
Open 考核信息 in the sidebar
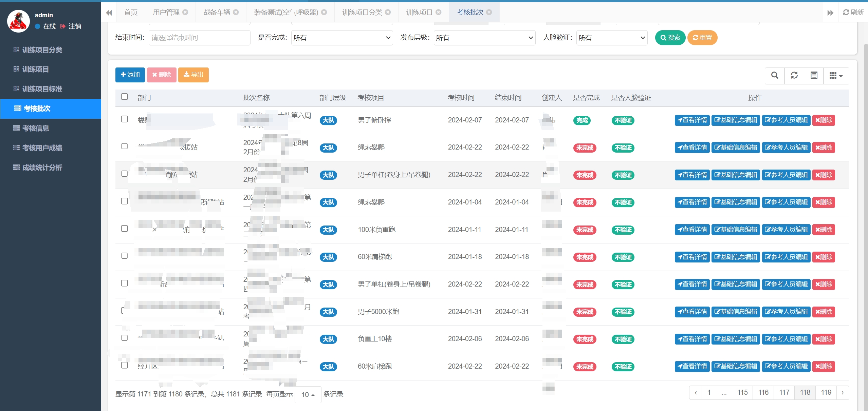(51, 128)
